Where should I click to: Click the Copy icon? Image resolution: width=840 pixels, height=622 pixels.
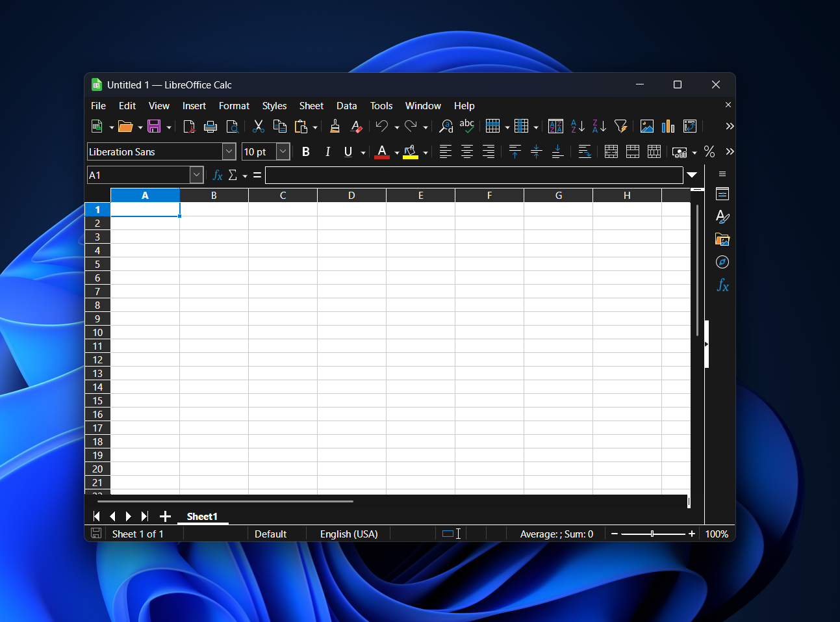280,126
